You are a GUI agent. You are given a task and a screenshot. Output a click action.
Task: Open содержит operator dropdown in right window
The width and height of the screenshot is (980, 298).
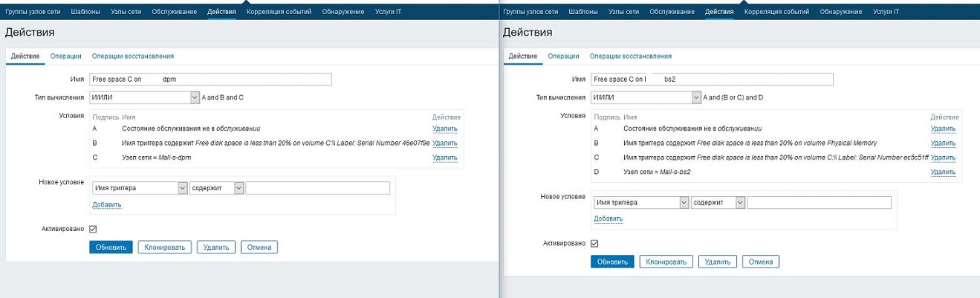point(718,202)
